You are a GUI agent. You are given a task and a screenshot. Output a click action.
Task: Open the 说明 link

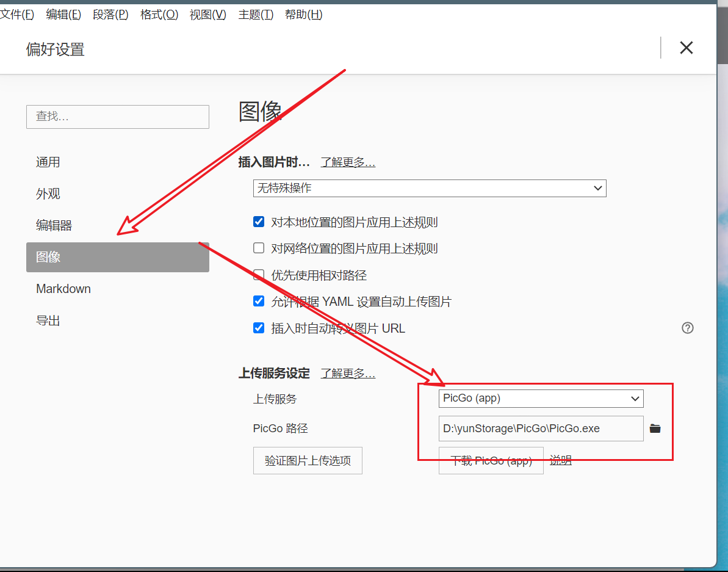pos(560,460)
